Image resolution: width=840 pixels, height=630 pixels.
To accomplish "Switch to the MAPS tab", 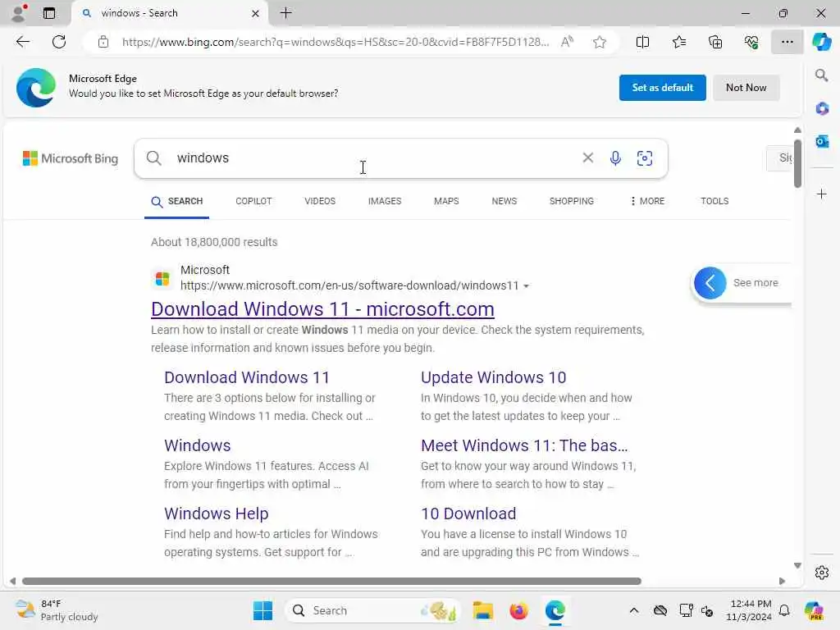I will [446, 202].
